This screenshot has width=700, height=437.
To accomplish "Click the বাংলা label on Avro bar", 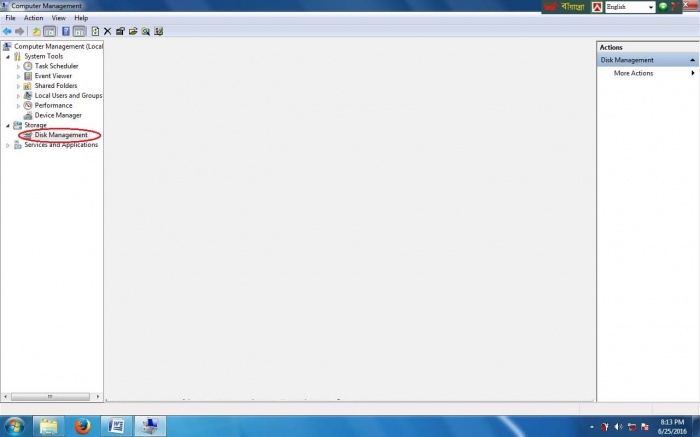I will pyautogui.click(x=573, y=7).
